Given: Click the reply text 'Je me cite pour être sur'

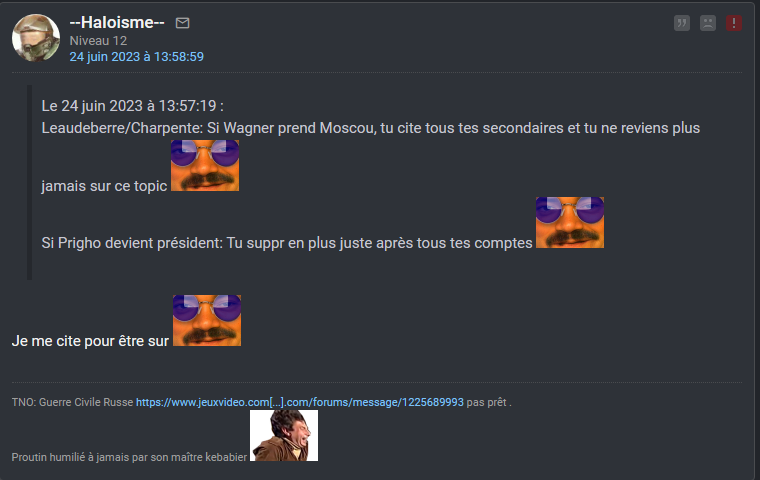Looking at the screenshot, I should point(90,341).
